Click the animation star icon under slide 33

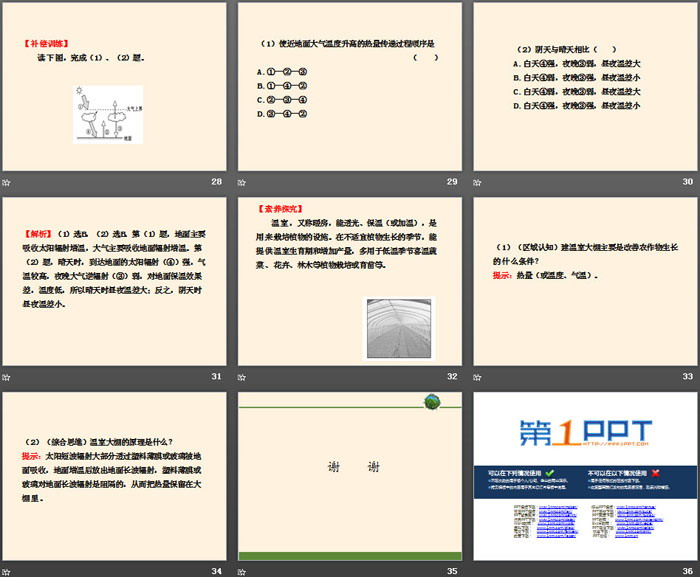478,377
